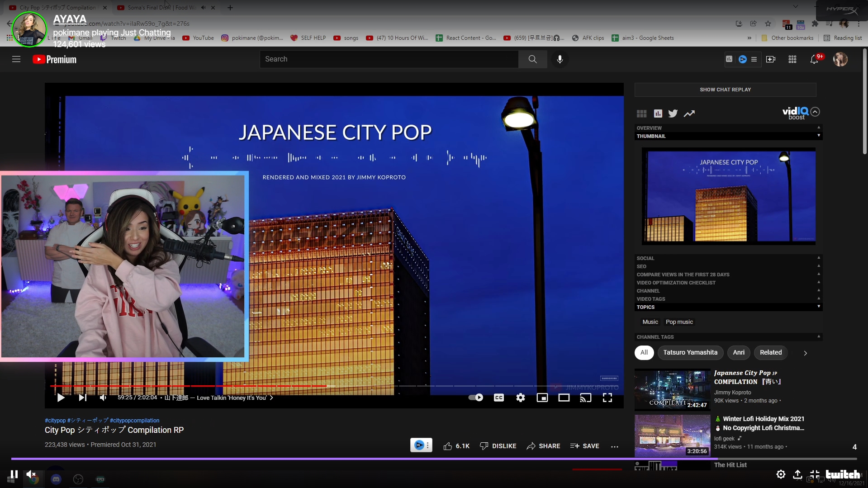Click the #citypopcompilation hashtag

[134, 421]
